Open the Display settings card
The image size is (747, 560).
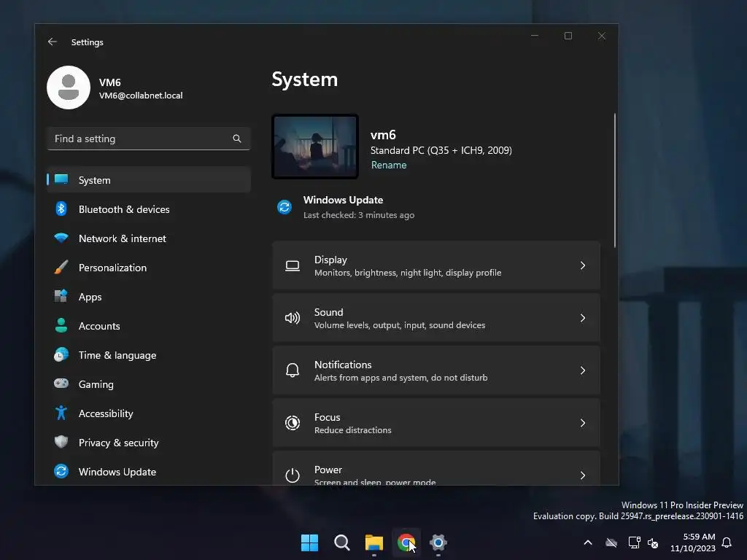(x=436, y=265)
